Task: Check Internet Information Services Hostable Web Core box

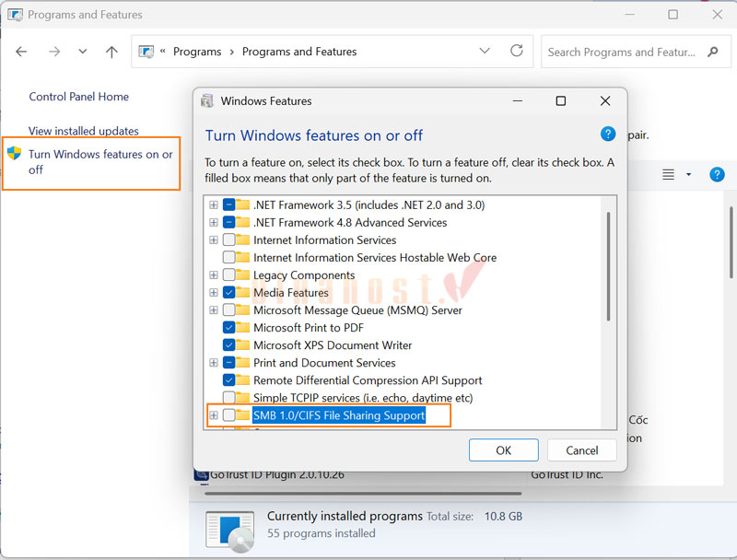Action: point(228,258)
